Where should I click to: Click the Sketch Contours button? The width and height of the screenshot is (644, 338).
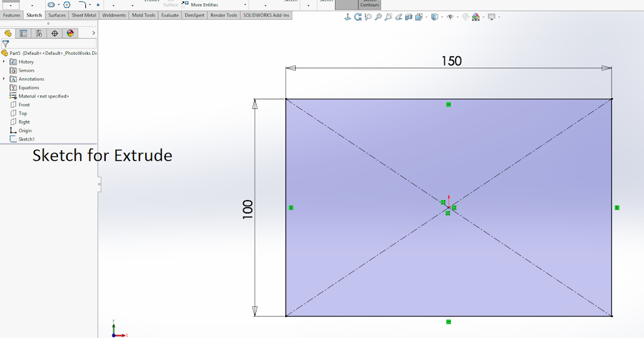[369, 3]
